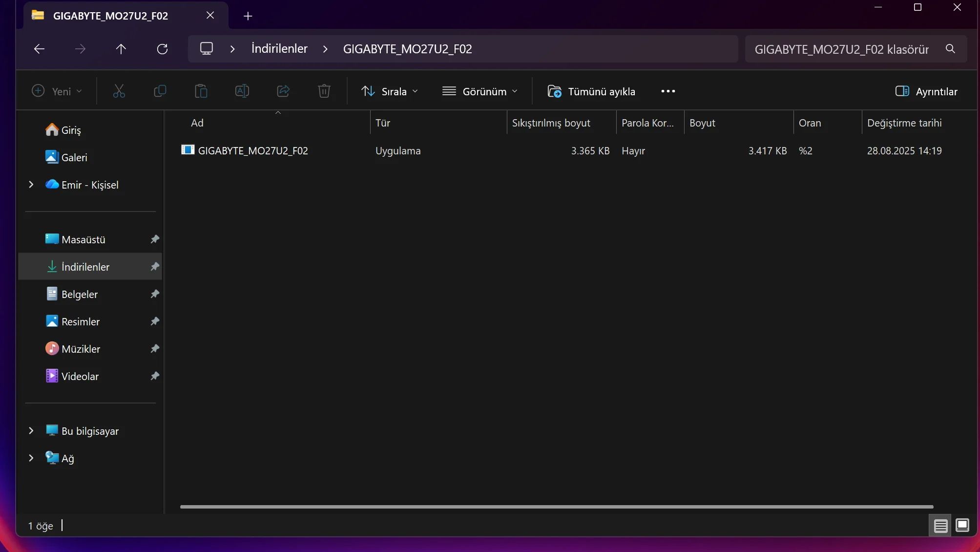Viewport: 980px width, 552px height.
Task: Click the GIGABYTE_MO27U2_F02 application file icon
Action: tap(188, 150)
